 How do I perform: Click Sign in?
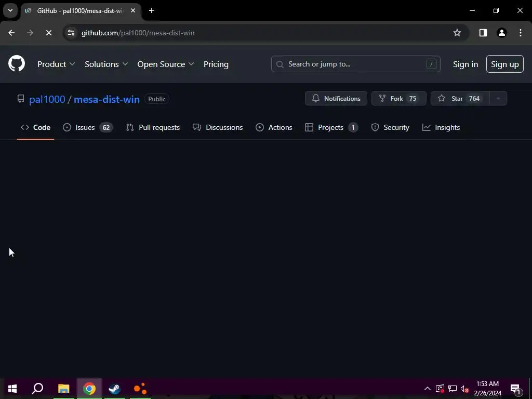tap(465, 64)
